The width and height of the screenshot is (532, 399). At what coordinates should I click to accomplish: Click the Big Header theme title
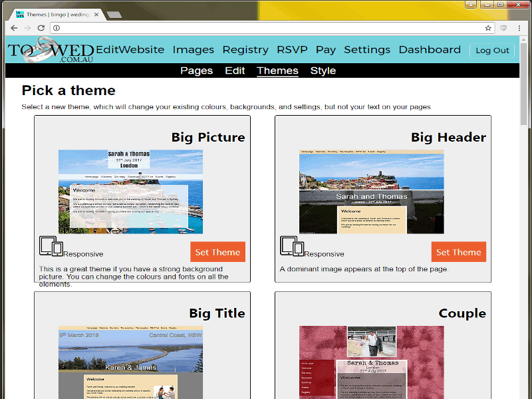point(448,138)
